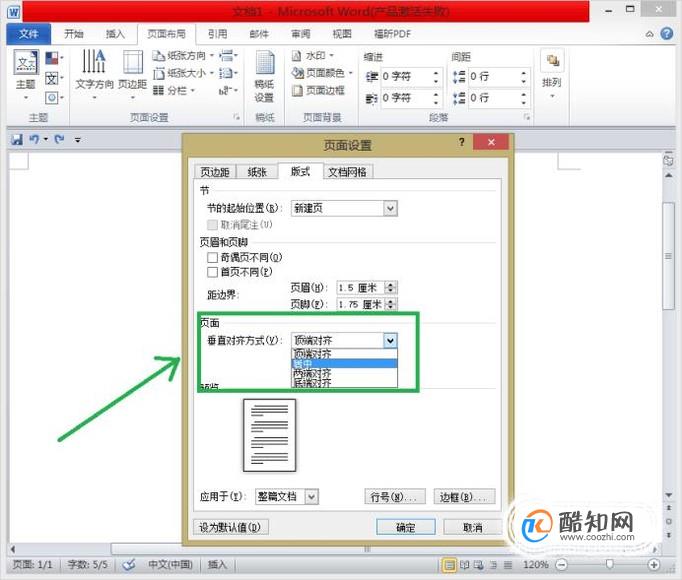Switch to Review (审阅) ribbon tab
682x580 pixels.
[301, 34]
